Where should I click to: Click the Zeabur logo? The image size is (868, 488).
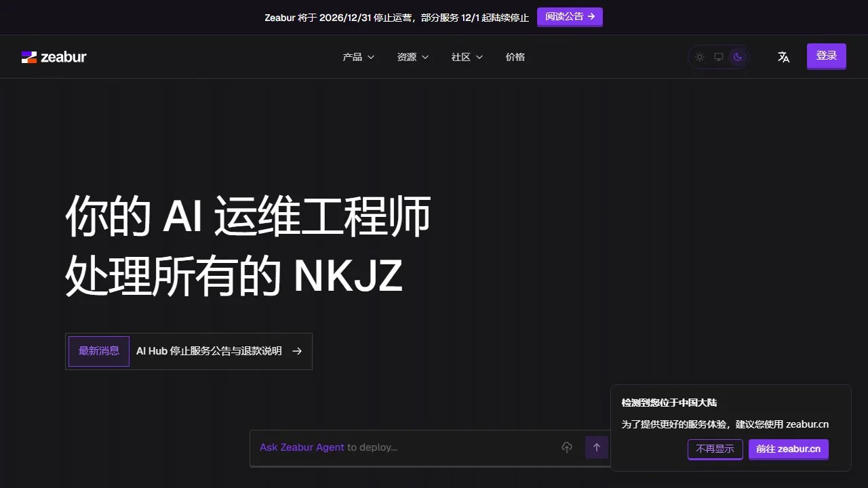point(54,57)
